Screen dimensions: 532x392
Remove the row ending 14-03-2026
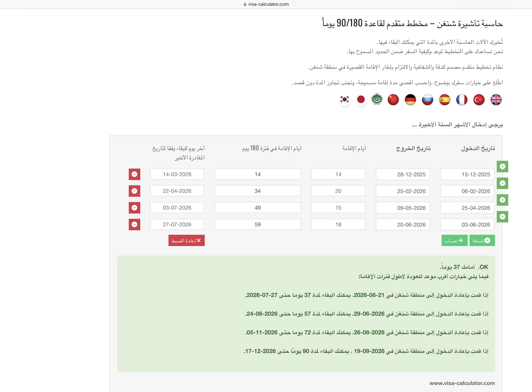coord(134,174)
